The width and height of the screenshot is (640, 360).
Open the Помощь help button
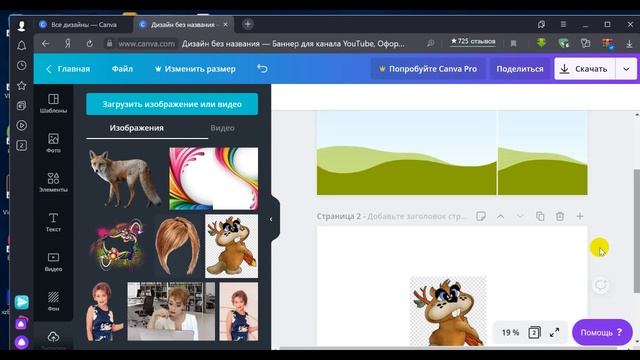(602, 332)
